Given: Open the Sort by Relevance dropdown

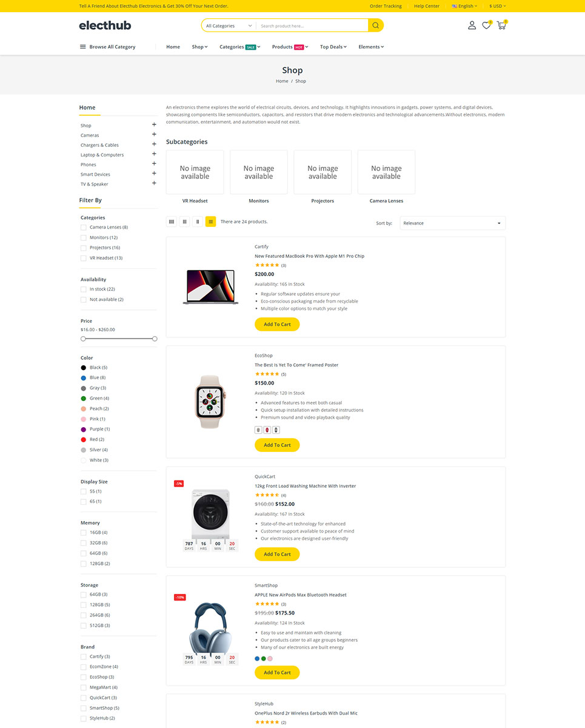Looking at the screenshot, I should [452, 223].
